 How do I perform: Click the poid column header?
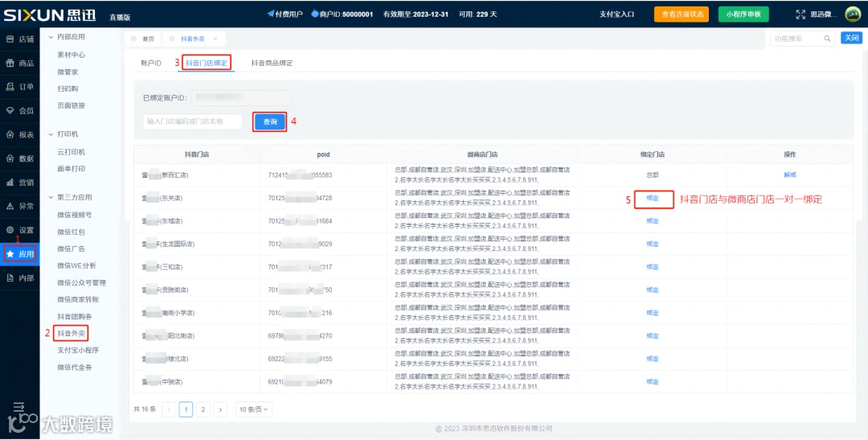[324, 154]
